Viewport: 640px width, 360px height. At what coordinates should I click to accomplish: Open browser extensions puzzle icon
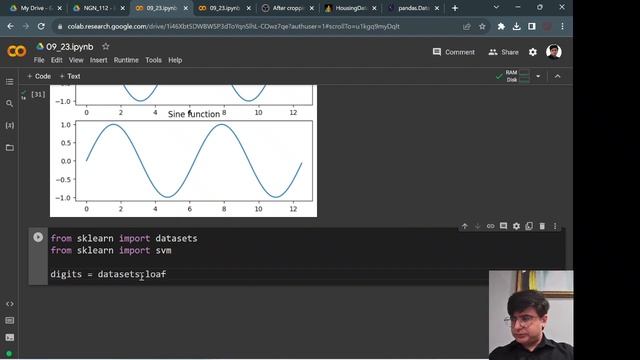501,27
